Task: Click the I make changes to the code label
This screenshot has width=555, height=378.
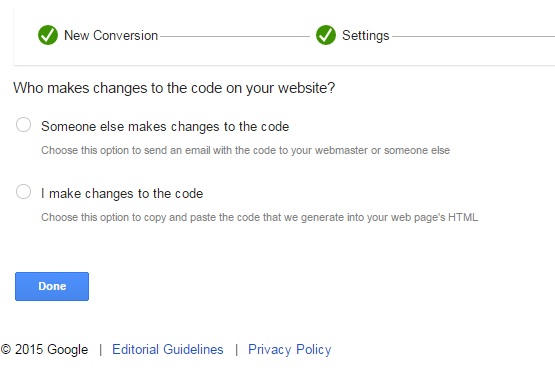Action: (x=122, y=194)
